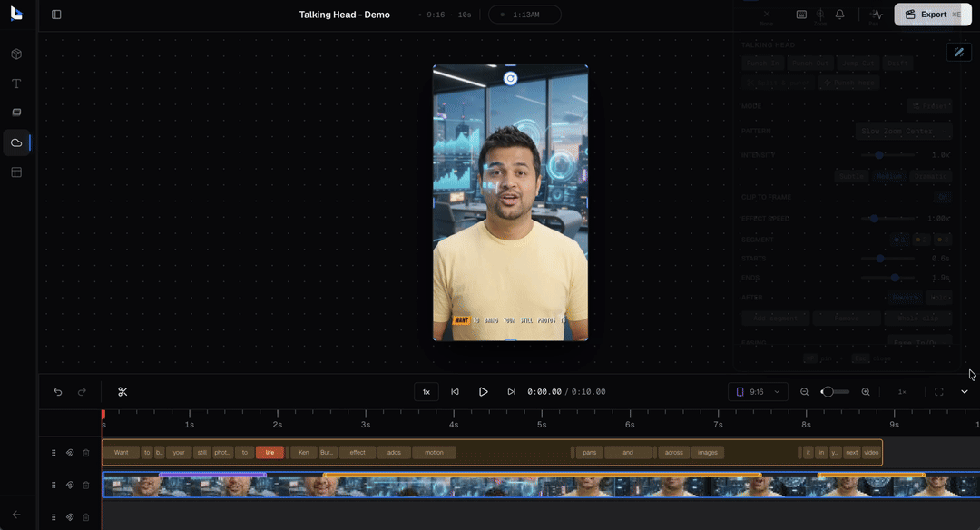Open notifications bell icon
Image resolution: width=980 pixels, height=530 pixels.
839,15
